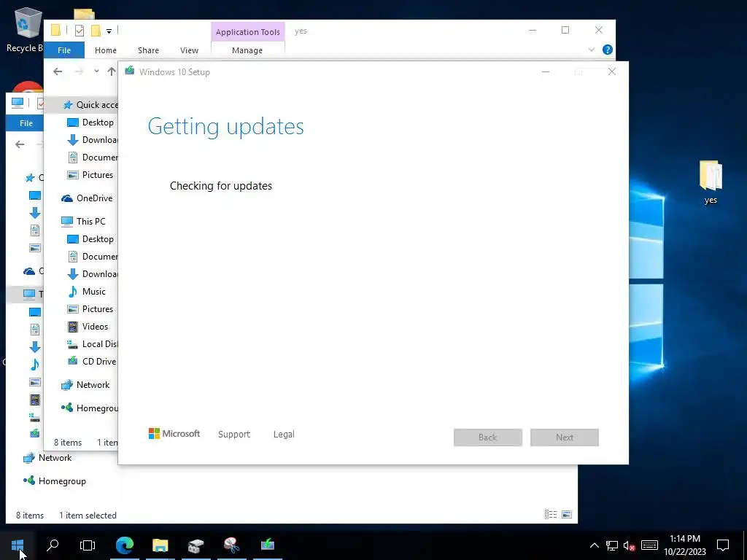
Task: Select Local Disk in navigation pane
Action: [x=92, y=344]
